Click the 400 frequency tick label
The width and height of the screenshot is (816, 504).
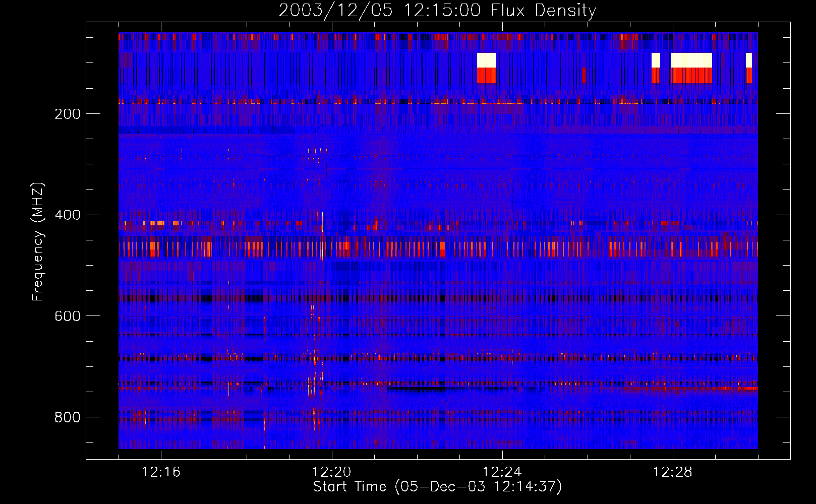pos(68,215)
